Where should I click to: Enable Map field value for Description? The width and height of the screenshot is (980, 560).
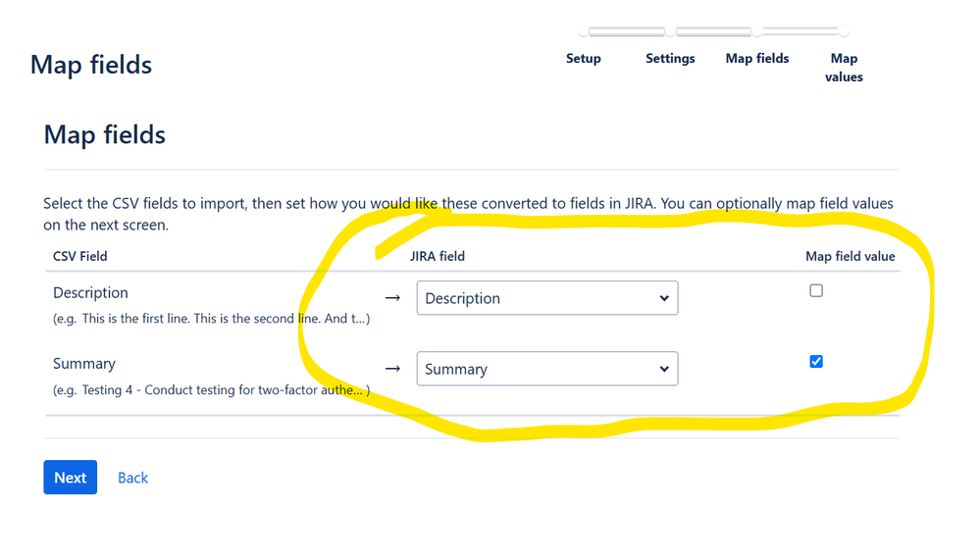pos(816,290)
